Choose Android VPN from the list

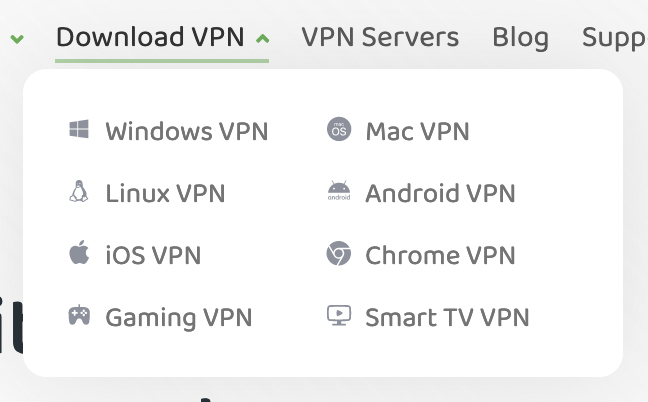[440, 193]
